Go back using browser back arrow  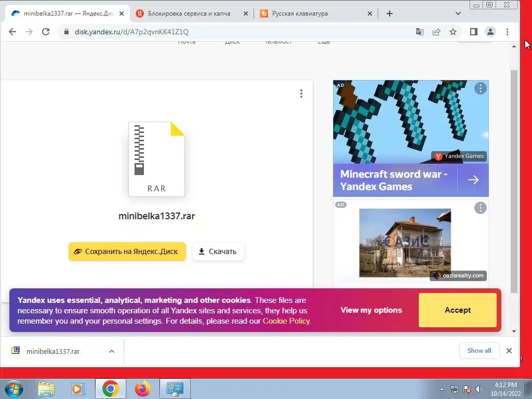pyautogui.click(x=12, y=32)
